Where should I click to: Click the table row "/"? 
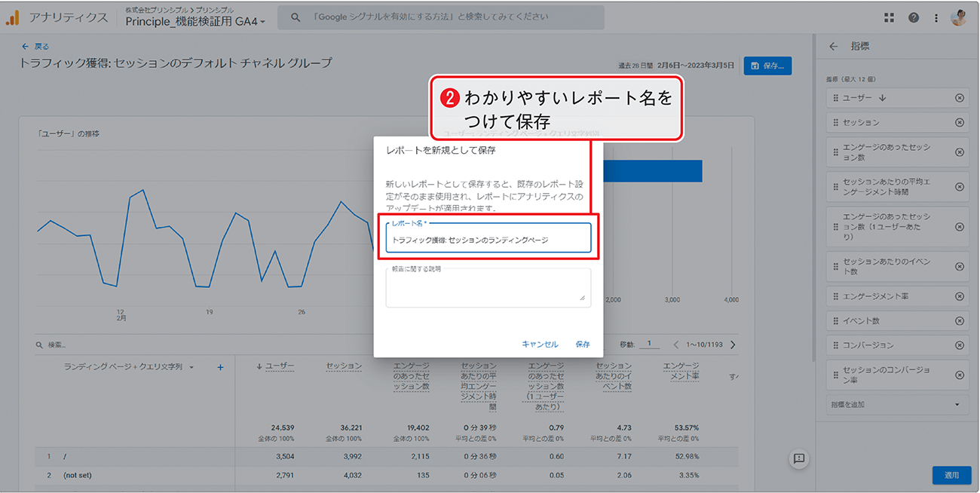pos(387,457)
